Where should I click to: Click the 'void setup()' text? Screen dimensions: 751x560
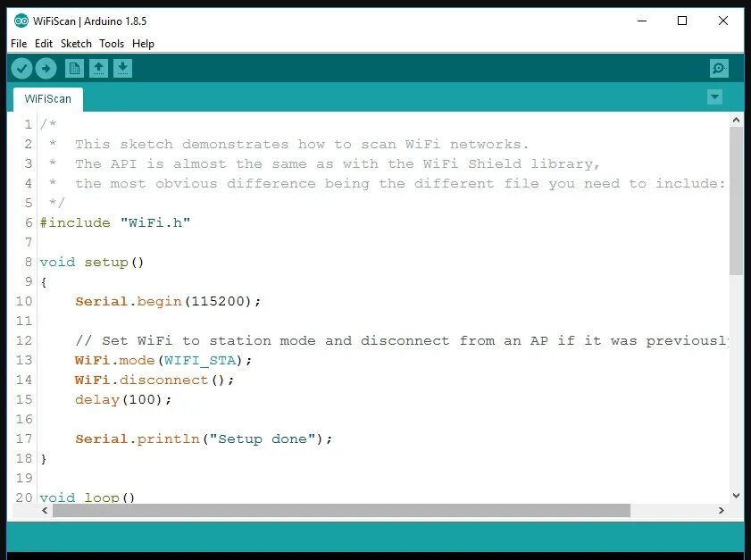[x=92, y=263]
